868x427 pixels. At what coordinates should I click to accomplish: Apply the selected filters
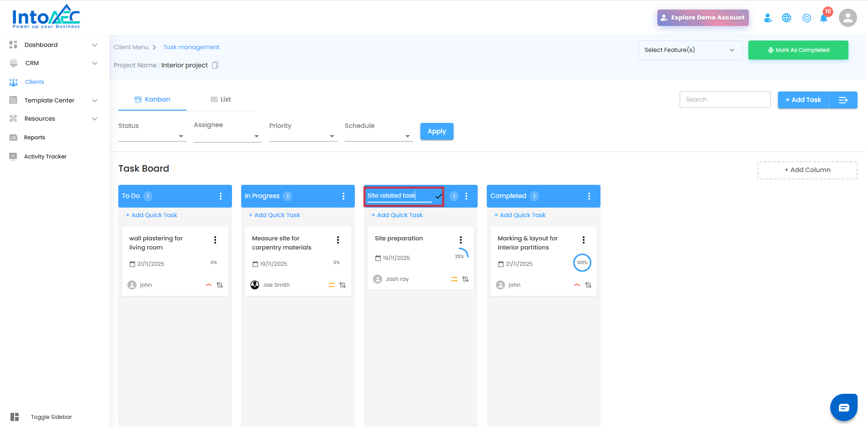pyautogui.click(x=437, y=132)
